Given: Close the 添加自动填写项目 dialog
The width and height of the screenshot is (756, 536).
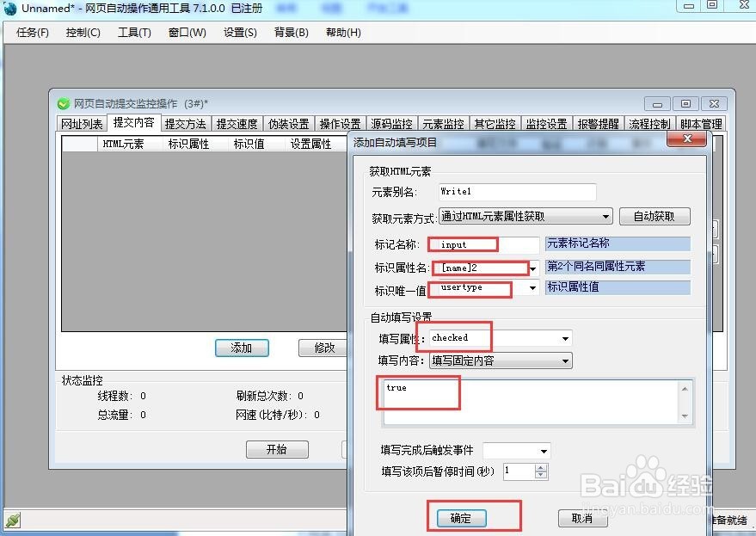Looking at the screenshot, I should [686, 139].
